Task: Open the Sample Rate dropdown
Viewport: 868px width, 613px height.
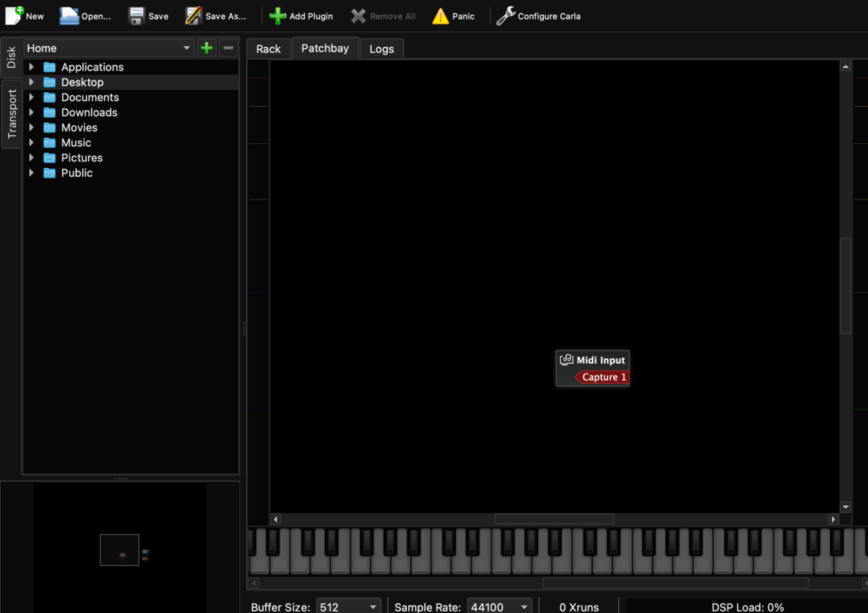Action: point(500,607)
